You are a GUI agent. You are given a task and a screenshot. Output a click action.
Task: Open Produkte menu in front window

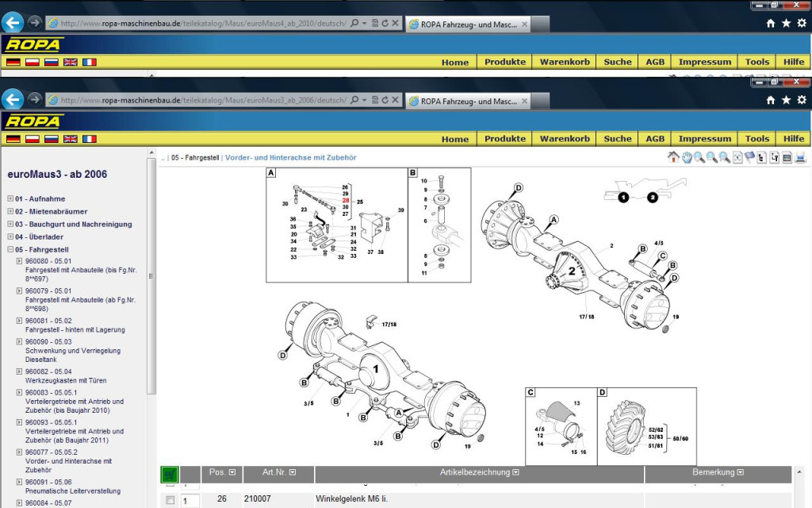point(505,139)
